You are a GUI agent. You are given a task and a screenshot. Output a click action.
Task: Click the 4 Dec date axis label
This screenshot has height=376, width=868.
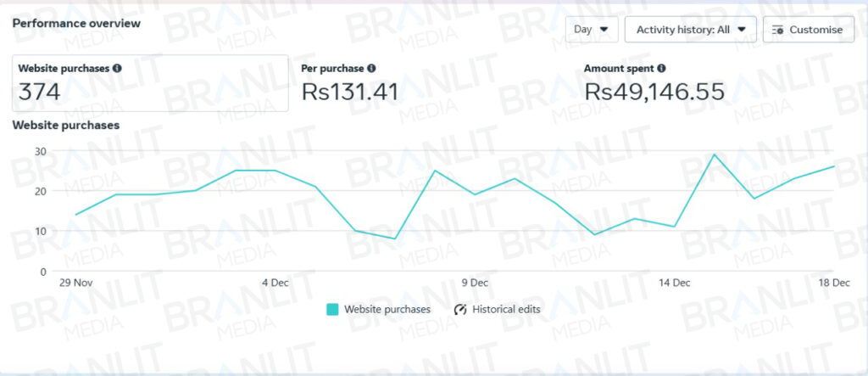[275, 283]
